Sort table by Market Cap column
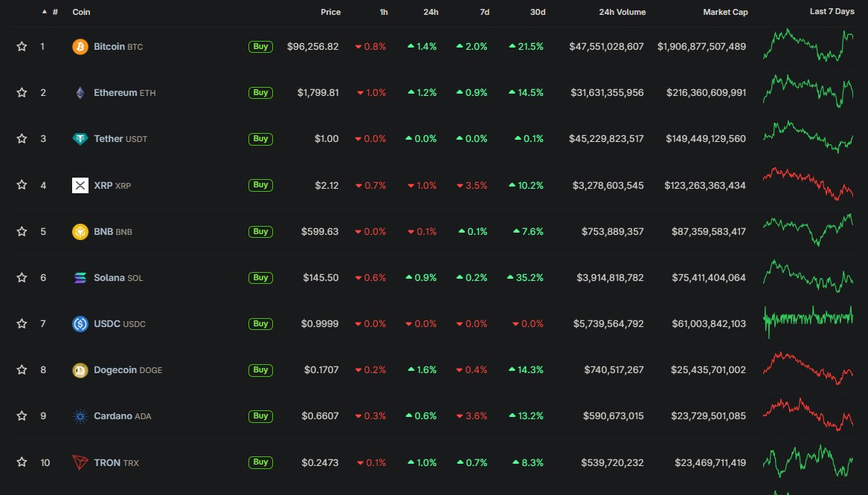 (x=725, y=12)
